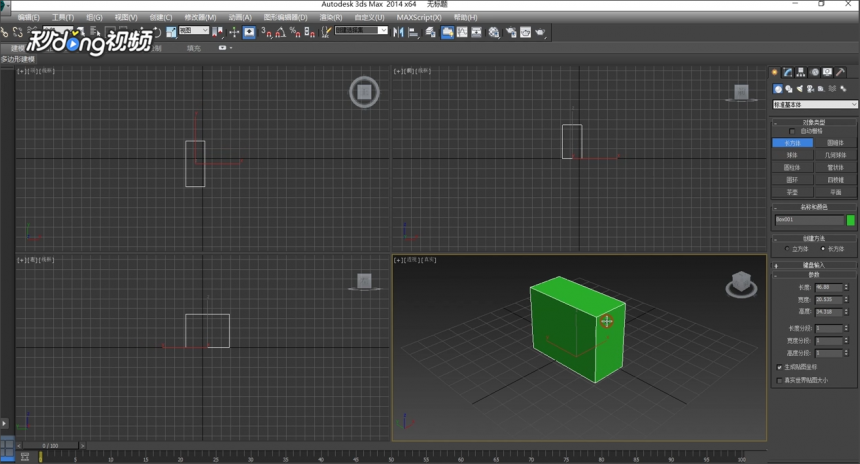This screenshot has height=464, width=860.
Task: Toggle the graphite ribbon icon
Action: (448, 32)
